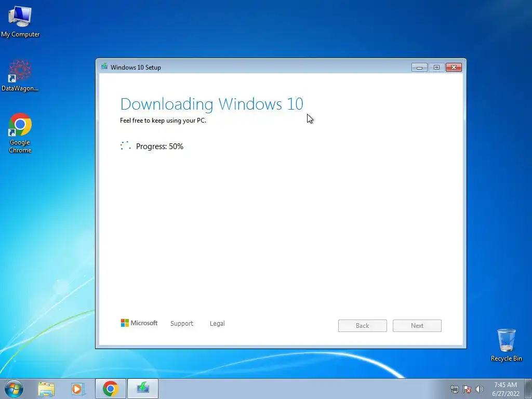Screen dimensions: 532x399
Task: Click 'Feel free to keep using your PC.' text
Action: 163,121
